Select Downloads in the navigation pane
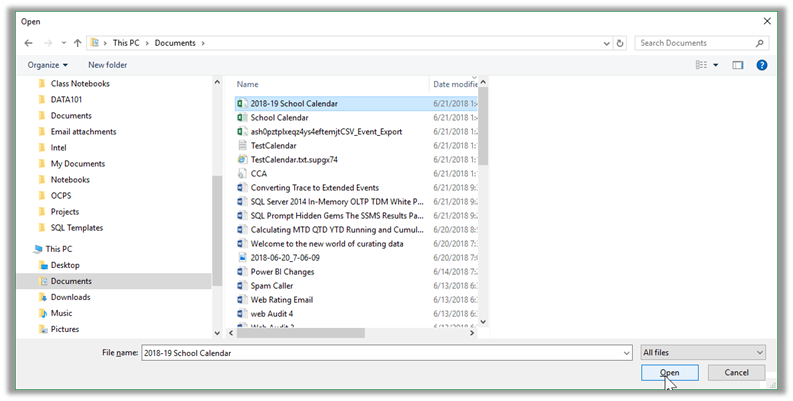The image size is (793, 401). click(70, 297)
